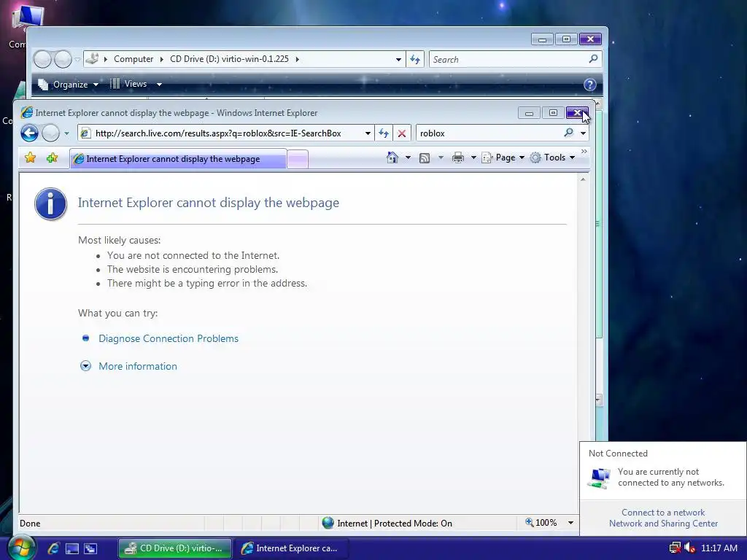Open Organize menu in Explorer window
Viewport: 747px width, 560px height.
68,85
